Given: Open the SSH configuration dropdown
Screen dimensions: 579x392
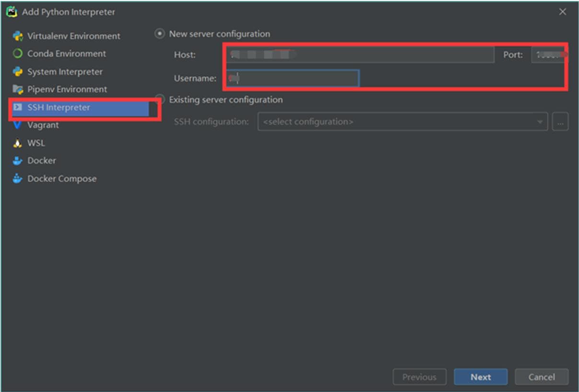Looking at the screenshot, I should pos(402,122).
